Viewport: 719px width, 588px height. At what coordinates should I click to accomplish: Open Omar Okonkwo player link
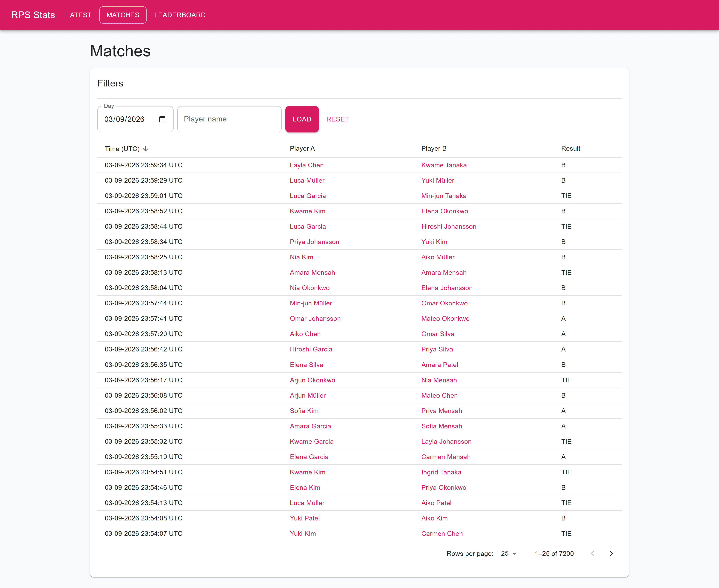444,303
